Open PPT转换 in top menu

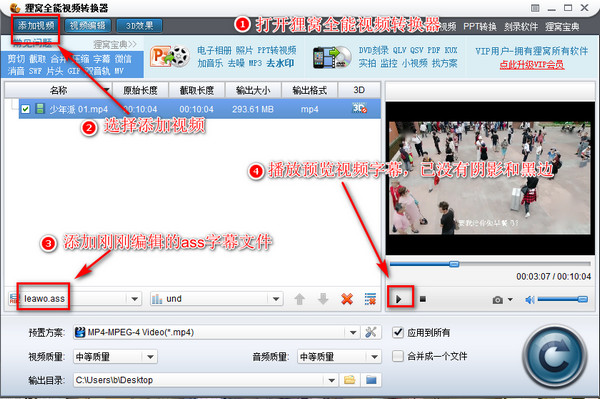pyautogui.click(x=480, y=26)
